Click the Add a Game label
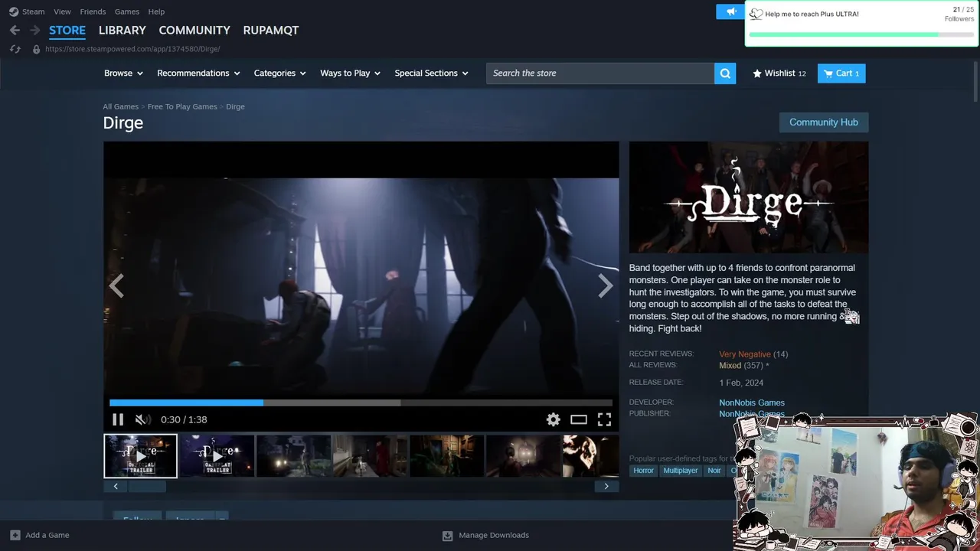The image size is (980, 551). pos(47,535)
